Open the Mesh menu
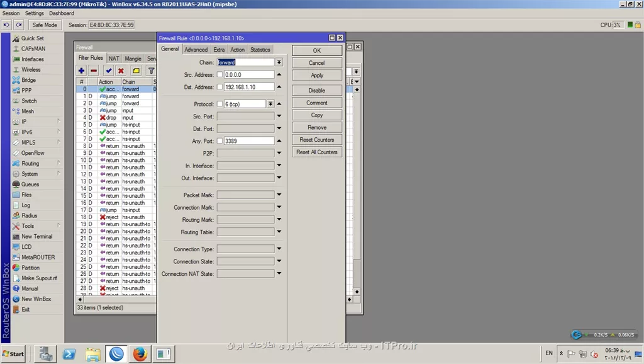 tap(28, 111)
